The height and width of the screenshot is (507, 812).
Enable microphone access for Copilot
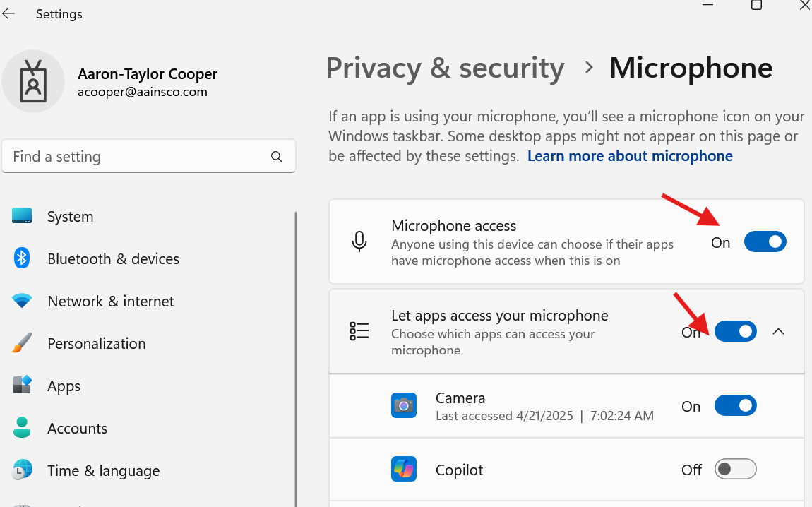click(735, 470)
